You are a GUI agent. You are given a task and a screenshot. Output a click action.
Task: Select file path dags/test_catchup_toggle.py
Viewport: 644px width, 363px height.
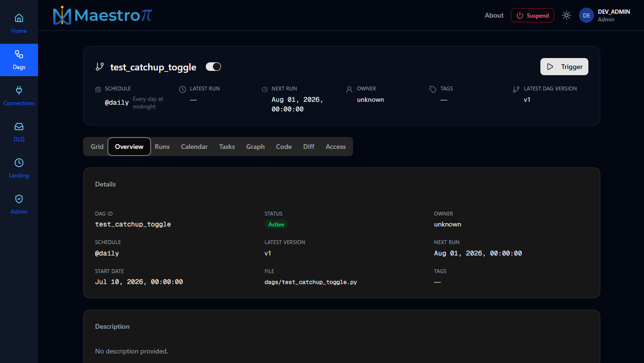pos(311,282)
